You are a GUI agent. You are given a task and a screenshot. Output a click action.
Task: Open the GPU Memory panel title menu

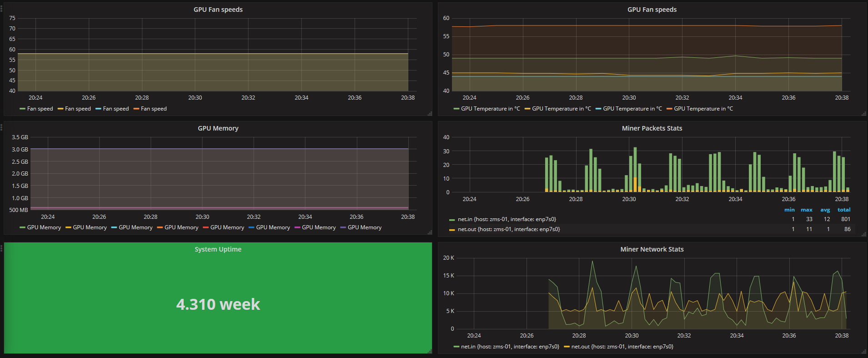click(x=218, y=128)
